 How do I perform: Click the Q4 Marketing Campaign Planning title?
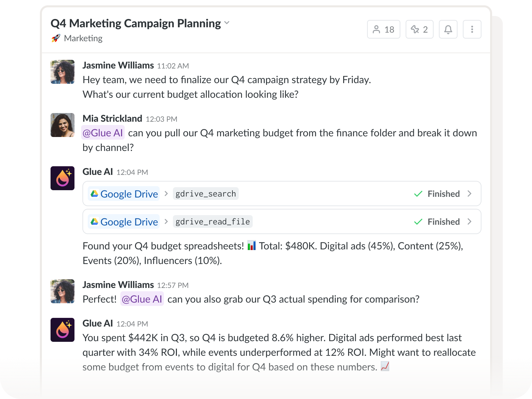[136, 23]
